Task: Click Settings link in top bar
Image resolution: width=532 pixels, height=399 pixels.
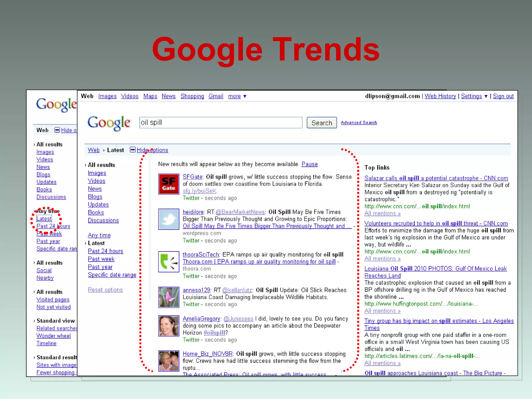Action: [471, 96]
